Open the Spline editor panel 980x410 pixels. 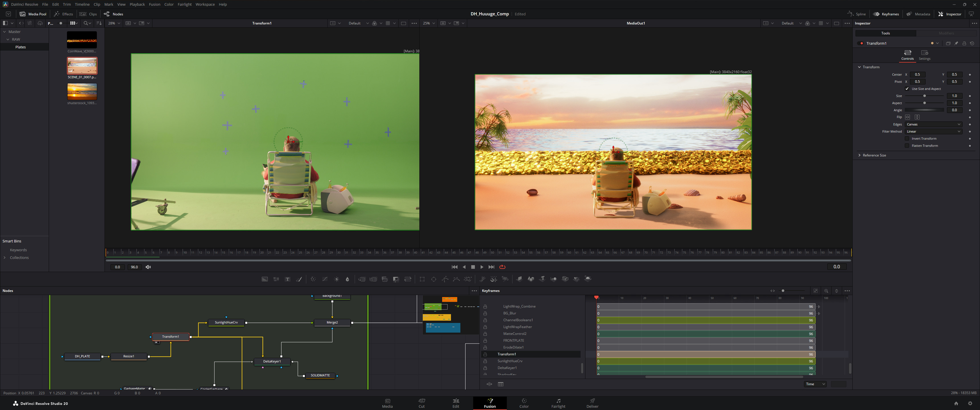tap(857, 14)
